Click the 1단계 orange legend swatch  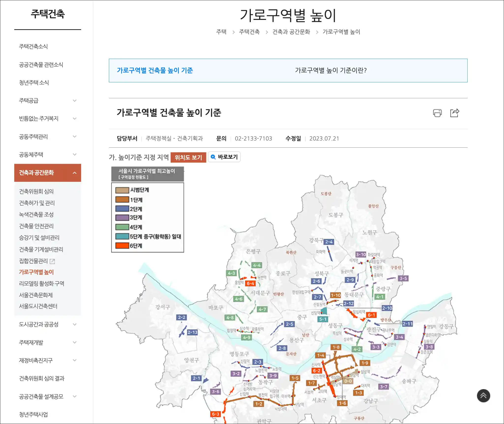(x=122, y=199)
